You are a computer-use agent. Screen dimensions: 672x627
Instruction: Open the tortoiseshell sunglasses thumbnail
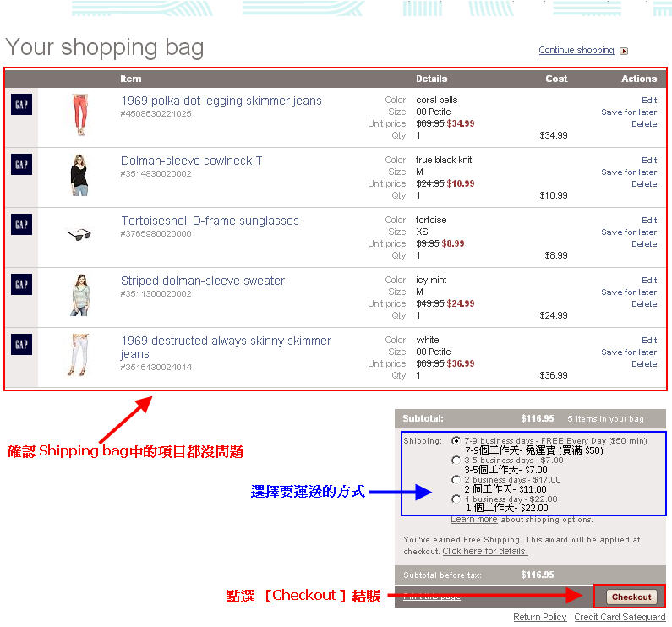click(x=79, y=234)
